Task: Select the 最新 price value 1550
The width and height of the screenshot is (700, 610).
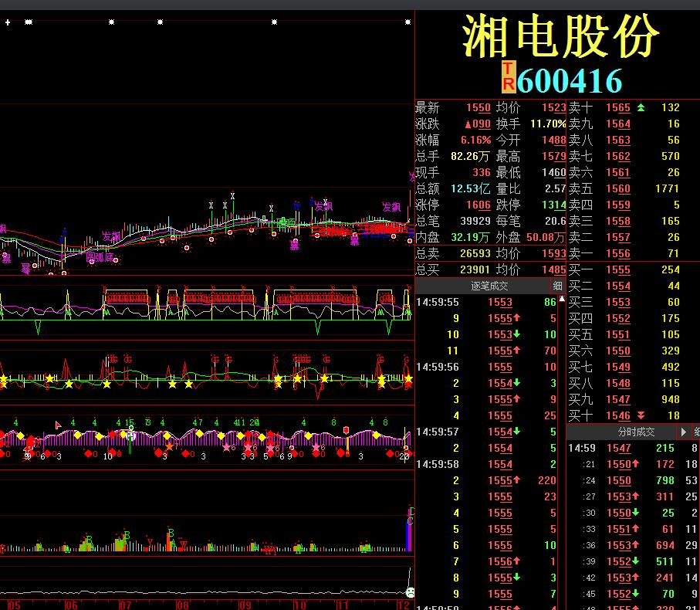Action: [x=479, y=107]
